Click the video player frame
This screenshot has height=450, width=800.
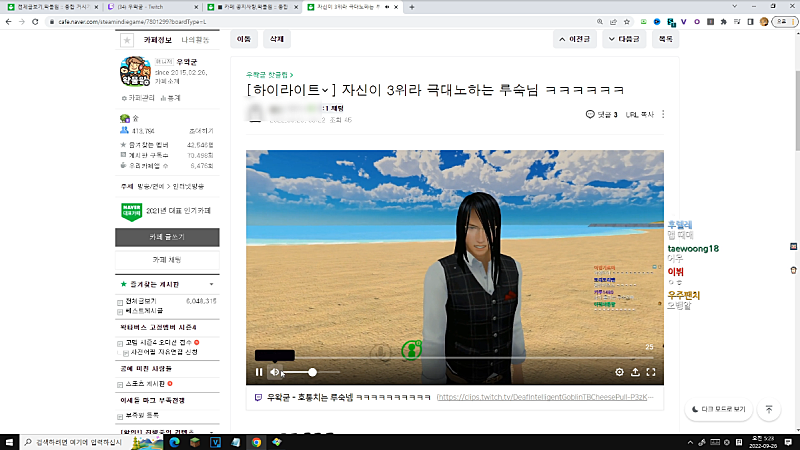(455, 267)
